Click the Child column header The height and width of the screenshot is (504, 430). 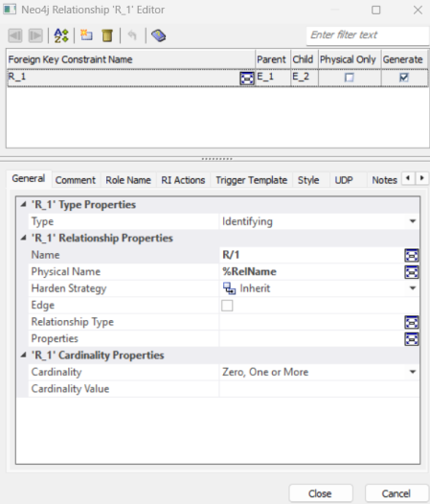tap(305, 59)
